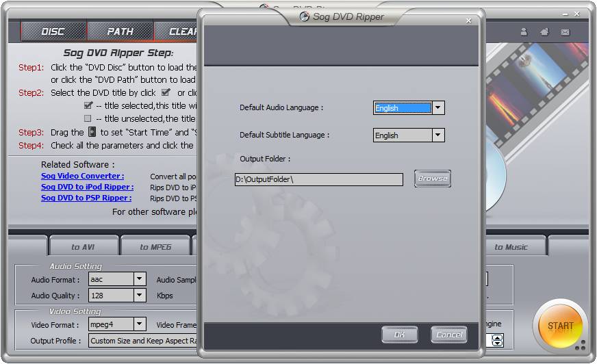Click the 'Output Folder :' label in dialog
The image size is (597, 364).
[x=265, y=159]
